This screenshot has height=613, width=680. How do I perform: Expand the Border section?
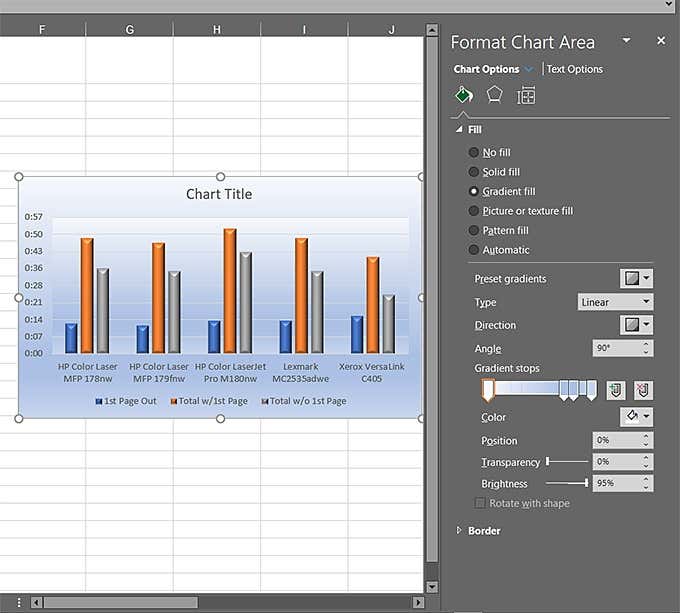(484, 530)
